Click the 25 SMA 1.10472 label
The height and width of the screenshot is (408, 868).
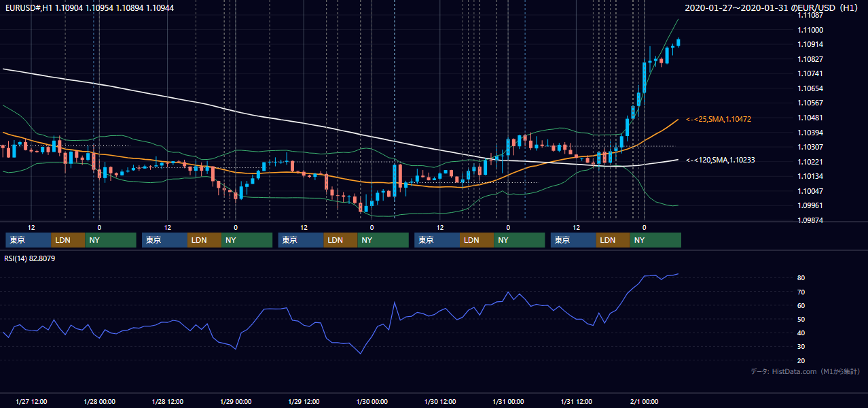tap(719, 119)
